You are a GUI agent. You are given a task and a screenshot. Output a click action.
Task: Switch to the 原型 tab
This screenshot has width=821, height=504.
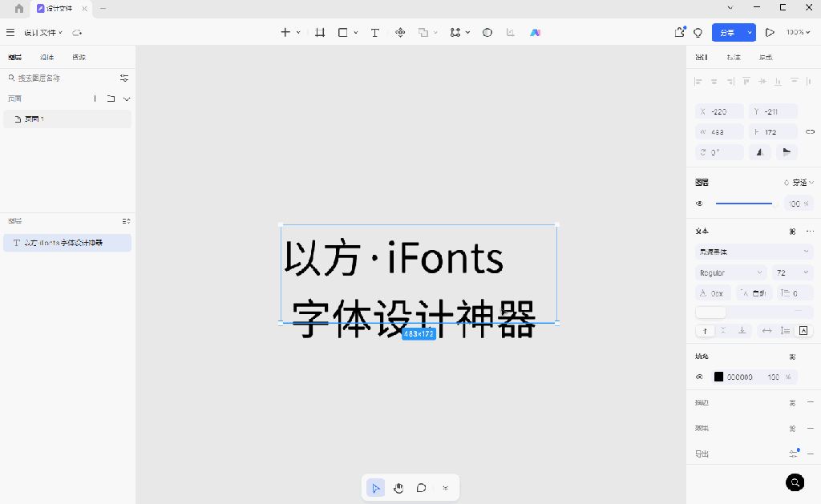pyautogui.click(x=765, y=57)
